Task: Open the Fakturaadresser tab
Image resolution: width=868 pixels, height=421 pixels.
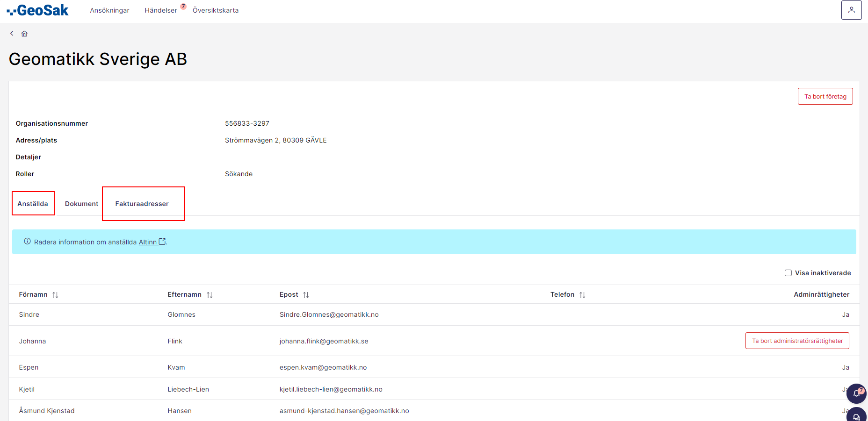Action: (142, 204)
